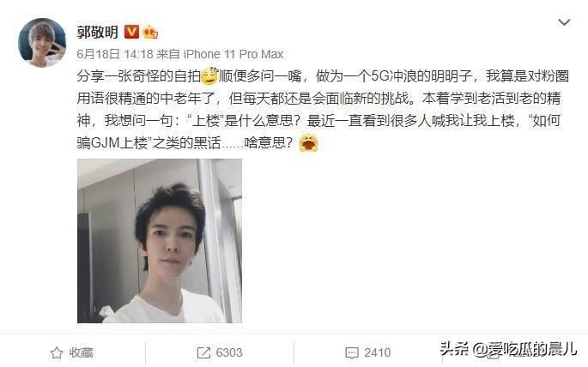Click the 6月18日 14:18 timestamp
This screenshot has width=588, height=367.
pyautogui.click(x=115, y=54)
